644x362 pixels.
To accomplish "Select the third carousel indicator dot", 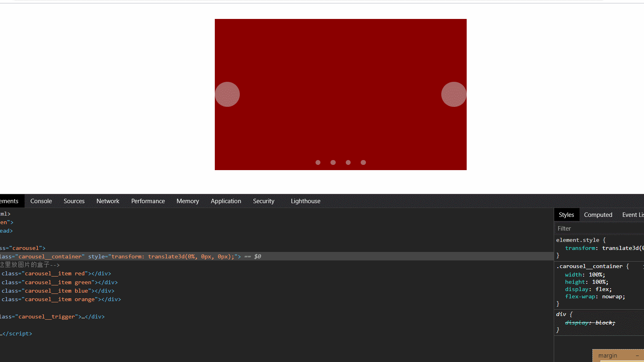I will [x=348, y=162].
